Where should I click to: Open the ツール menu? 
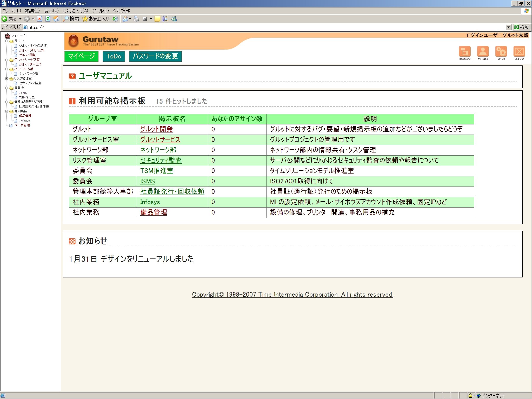(100, 11)
